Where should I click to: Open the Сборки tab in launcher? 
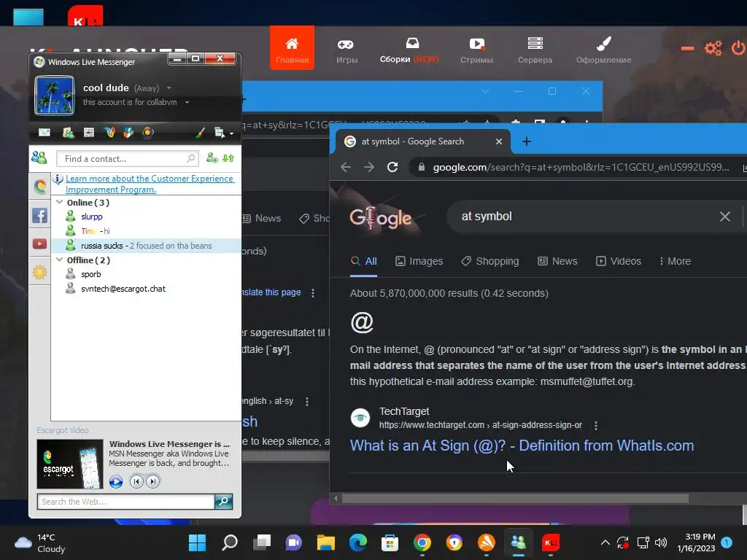[409, 50]
